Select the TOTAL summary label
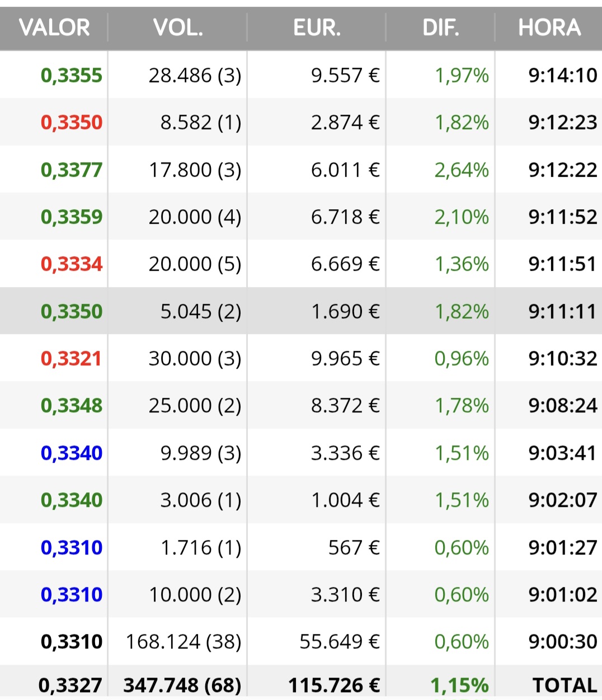 point(565,685)
